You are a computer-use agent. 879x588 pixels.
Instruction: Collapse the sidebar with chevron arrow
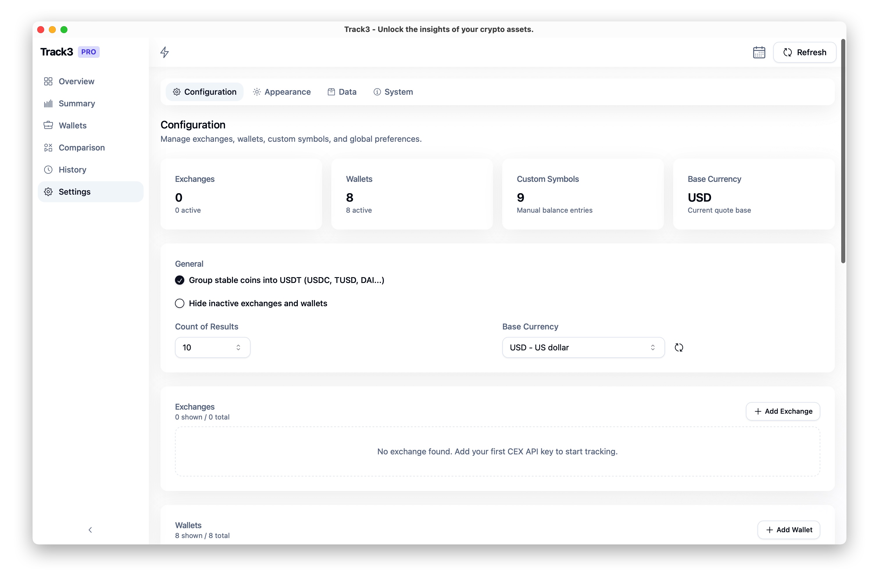coord(90,530)
